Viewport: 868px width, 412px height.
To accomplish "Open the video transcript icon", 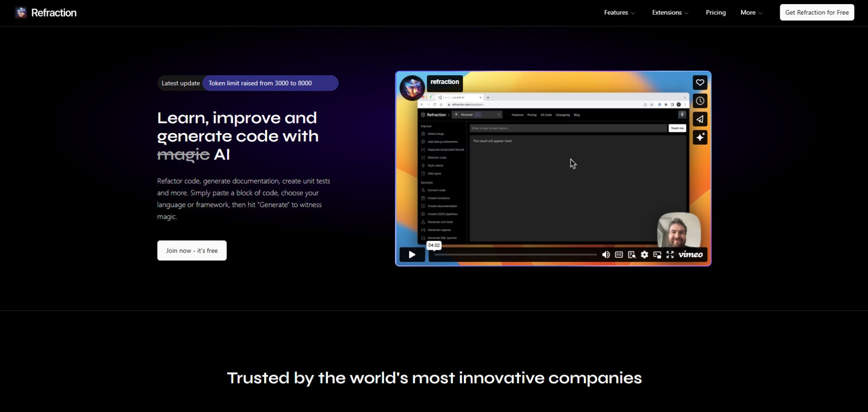I will tap(632, 255).
